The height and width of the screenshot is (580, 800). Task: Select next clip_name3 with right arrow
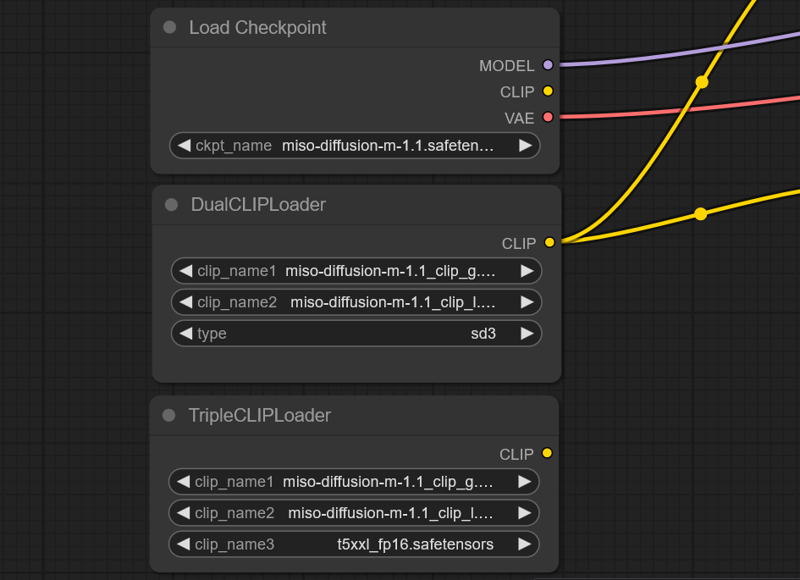point(524,544)
